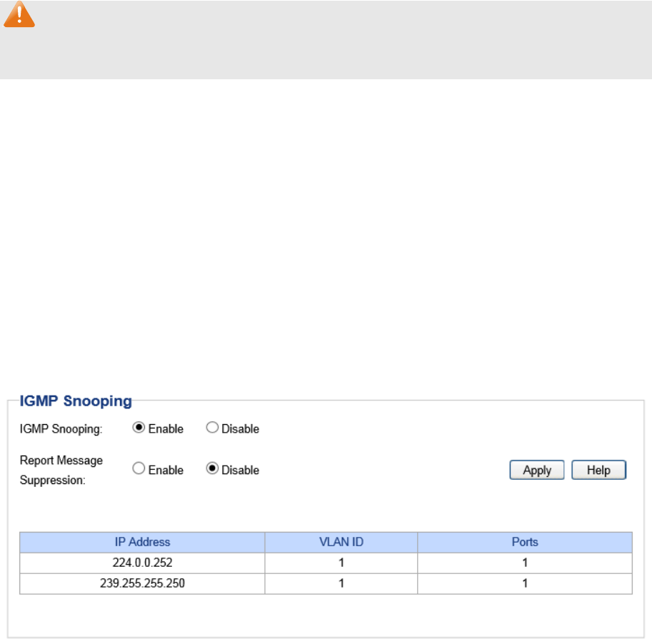Click VLAN ID cell in 224.0.0.252 row
Screen dimensions: 652x644
click(x=341, y=563)
